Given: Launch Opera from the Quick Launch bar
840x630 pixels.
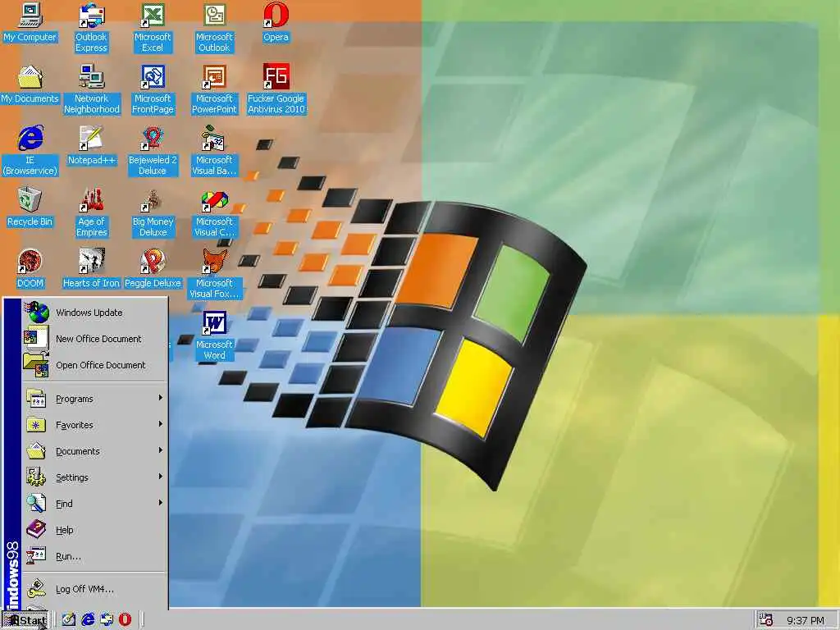Looking at the screenshot, I should [x=125, y=620].
